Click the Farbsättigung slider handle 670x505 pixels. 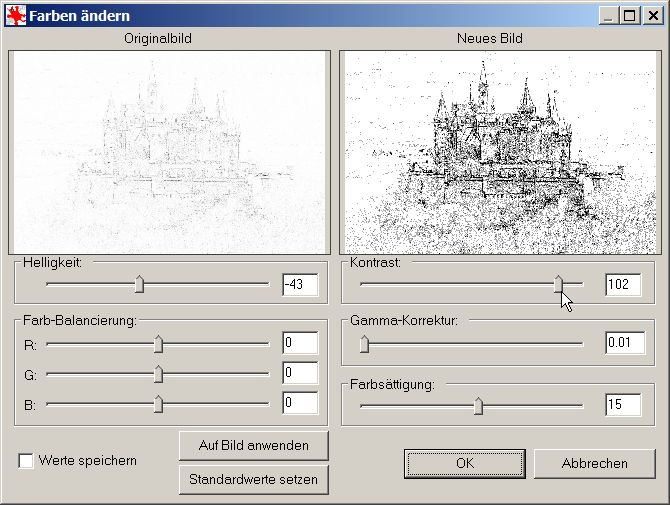[478, 405]
